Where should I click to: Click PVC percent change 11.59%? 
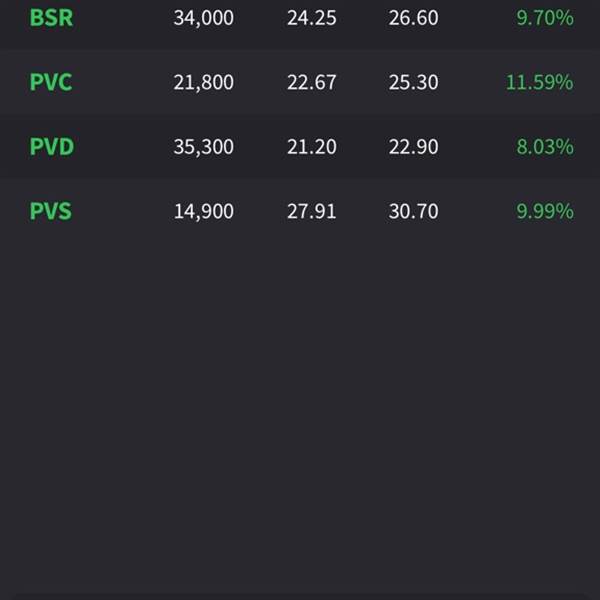coord(540,82)
